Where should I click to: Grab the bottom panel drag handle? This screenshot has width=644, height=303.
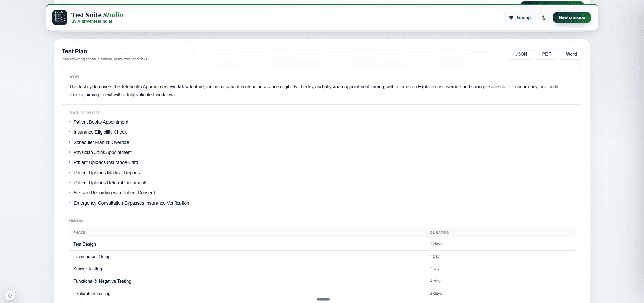(324, 299)
